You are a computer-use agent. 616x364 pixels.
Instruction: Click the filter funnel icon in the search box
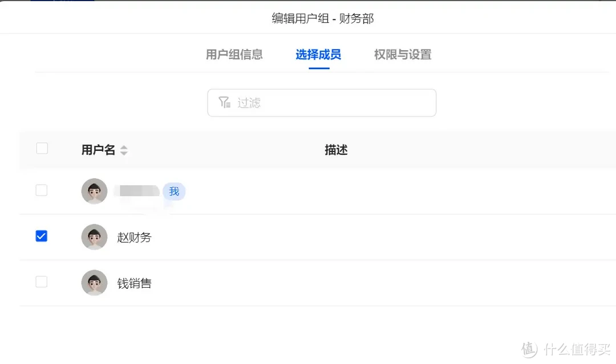click(x=225, y=103)
